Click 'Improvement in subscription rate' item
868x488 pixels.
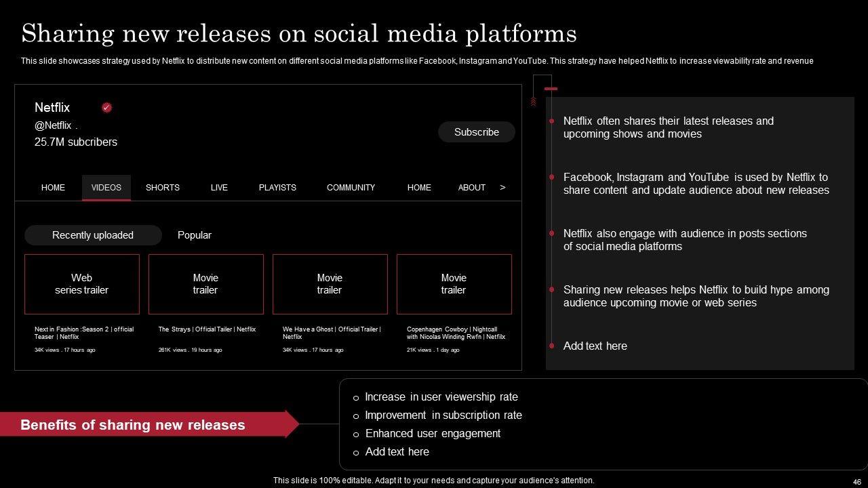tap(443, 415)
